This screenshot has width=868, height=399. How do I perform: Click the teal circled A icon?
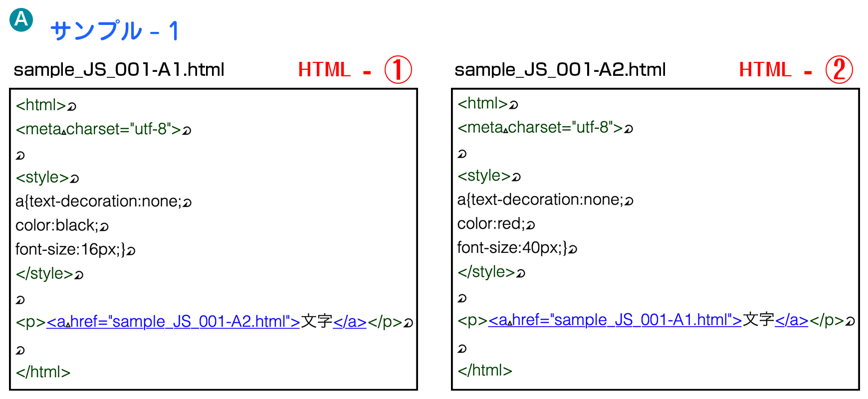pos(21,20)
